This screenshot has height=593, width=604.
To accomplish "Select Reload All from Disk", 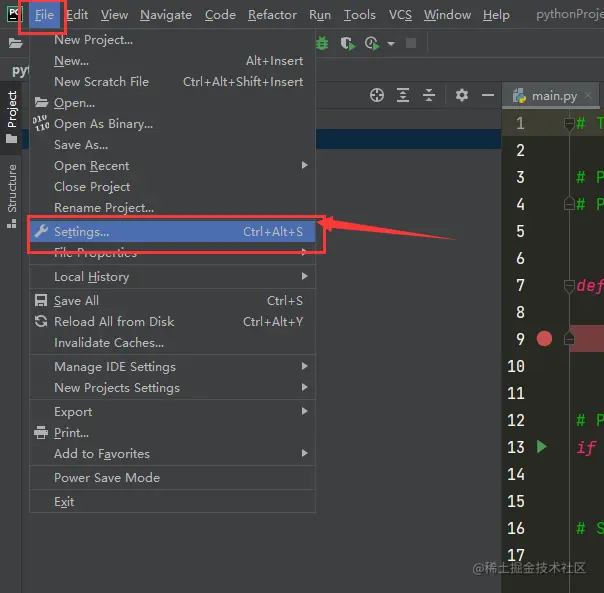I will [x=173, y=322].
